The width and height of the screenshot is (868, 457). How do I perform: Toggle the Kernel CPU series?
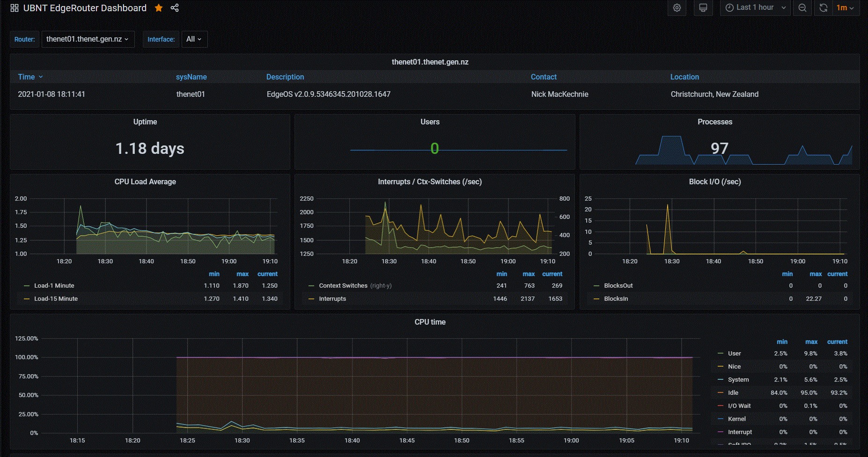[737, 419]
